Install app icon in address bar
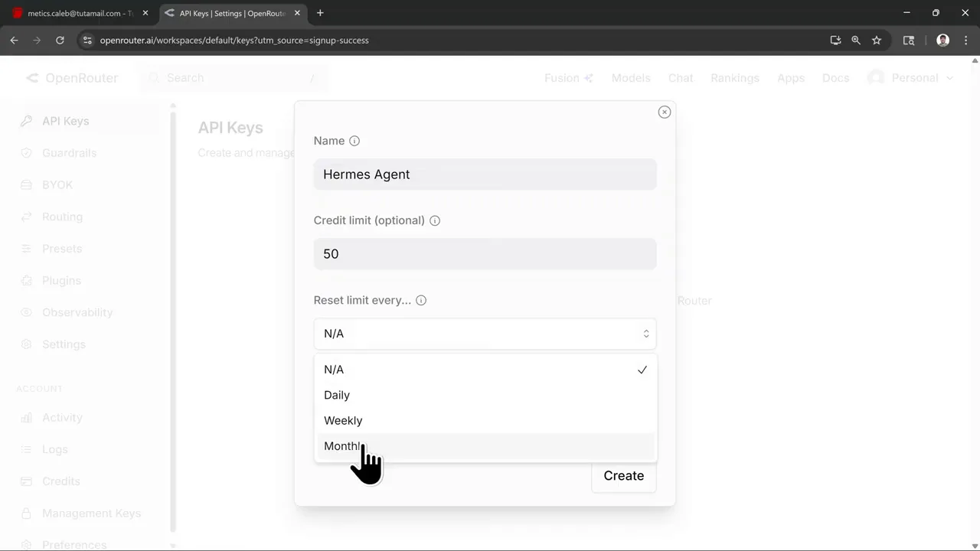 tap(835, 40)
